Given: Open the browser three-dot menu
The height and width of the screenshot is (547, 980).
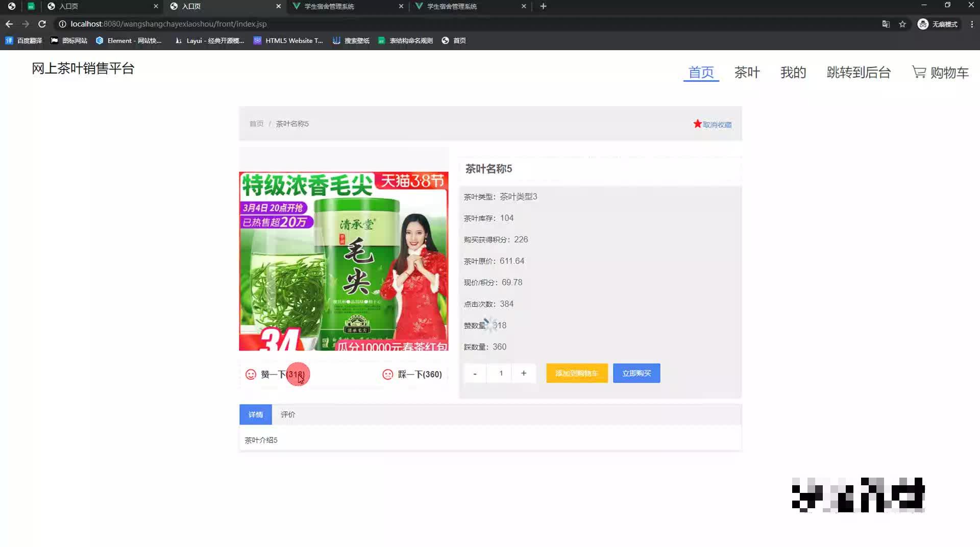Looking at the screenshot, I should coord(972,24).
